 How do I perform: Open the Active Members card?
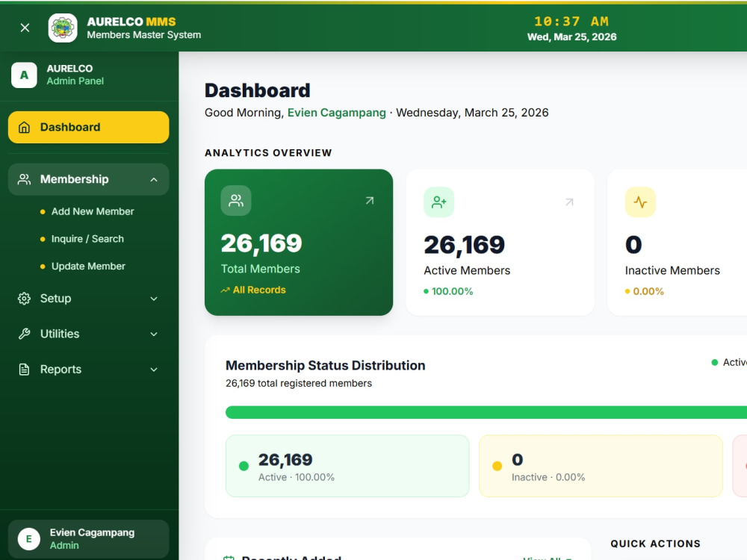coord(500,243)
